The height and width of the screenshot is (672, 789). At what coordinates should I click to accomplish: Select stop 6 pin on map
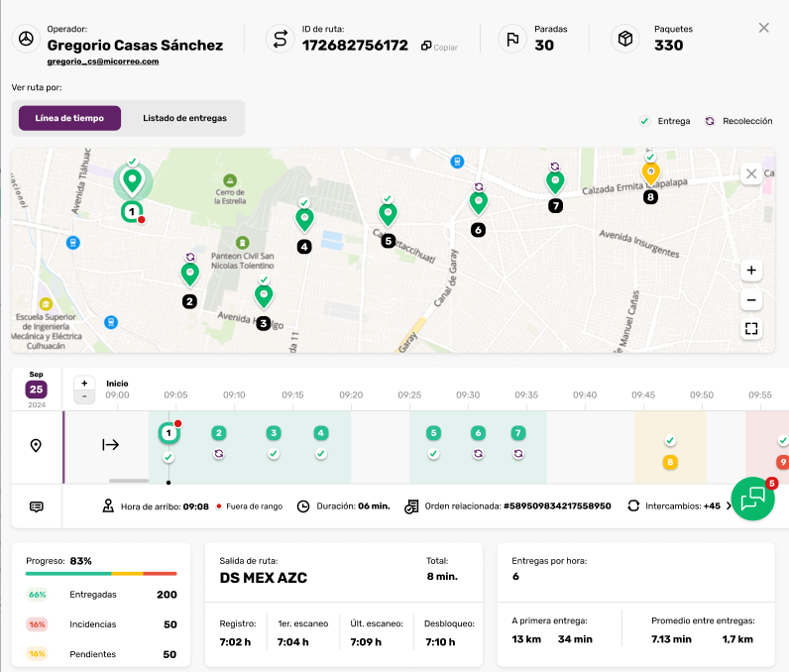pyautogui.click(x=479, y=203)
